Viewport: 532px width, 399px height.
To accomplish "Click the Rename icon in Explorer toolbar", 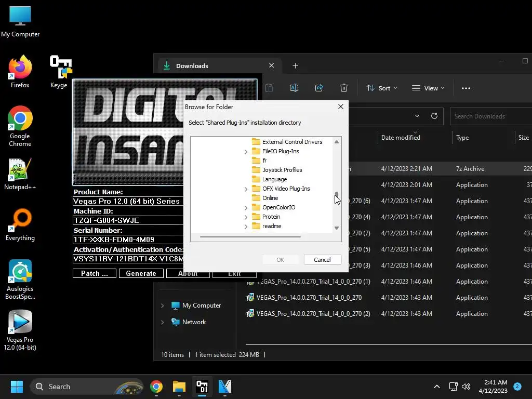I will [294, 88].
